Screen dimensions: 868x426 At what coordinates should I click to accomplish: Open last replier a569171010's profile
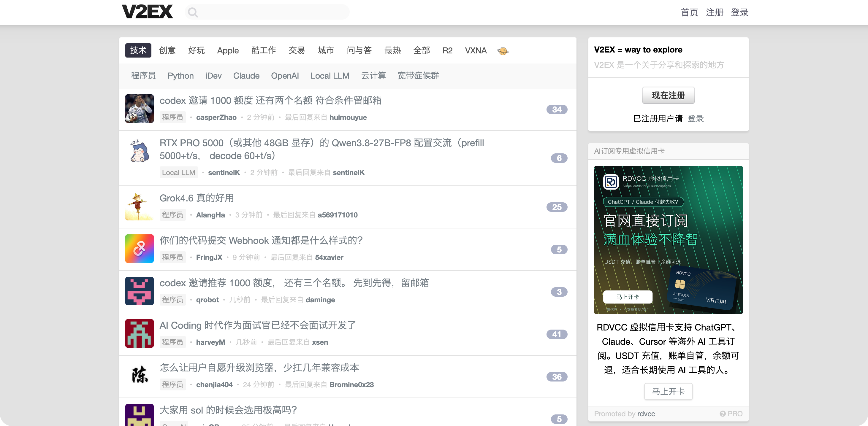point(338,215)
